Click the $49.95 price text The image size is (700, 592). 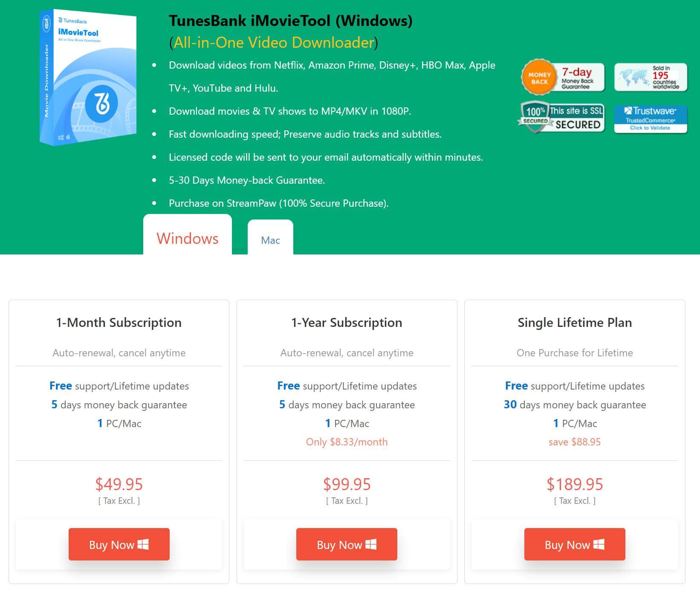tap(119, 484)
